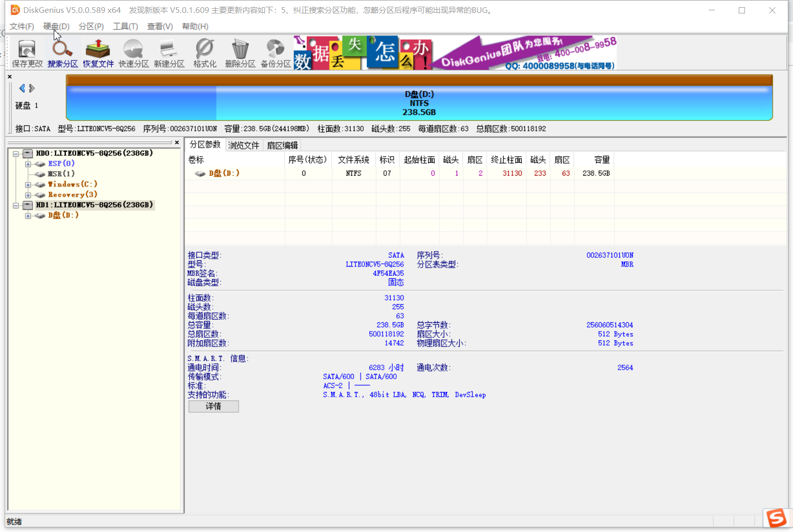793x532 pixels.
Task: Select HD0:LITEONCV5-8Q256 disk label
Action: tap(95, 153)
